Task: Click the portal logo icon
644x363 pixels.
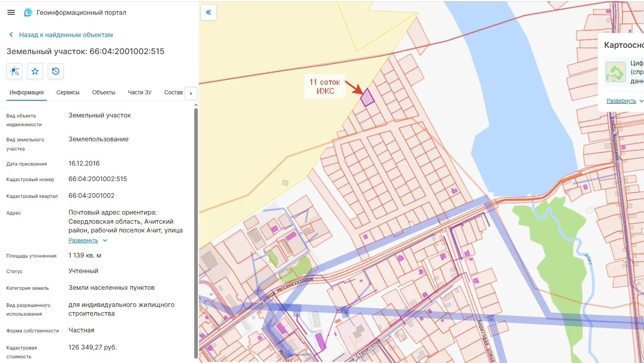Action: [28, 12]
